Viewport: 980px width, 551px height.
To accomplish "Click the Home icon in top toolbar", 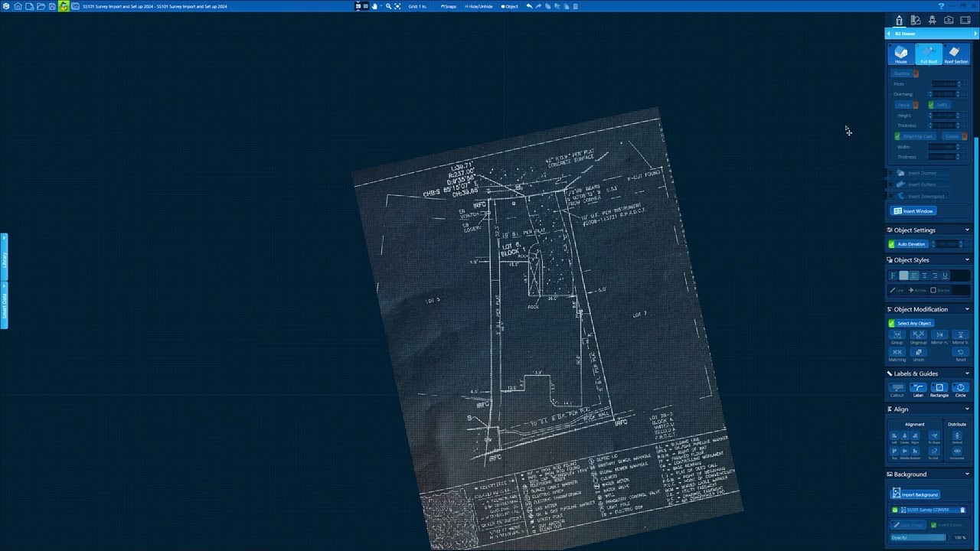I will coord(18,6).
